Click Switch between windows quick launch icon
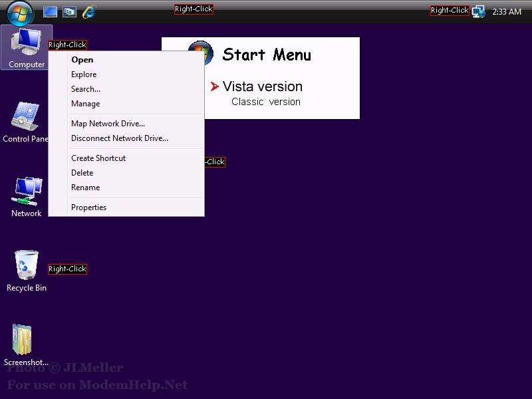 coord(70,12)
